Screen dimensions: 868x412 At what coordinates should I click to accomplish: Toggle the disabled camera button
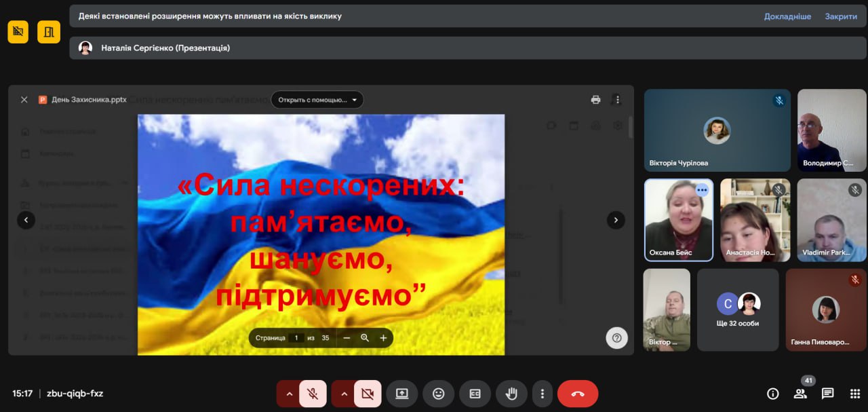click(x=368, y=394)
